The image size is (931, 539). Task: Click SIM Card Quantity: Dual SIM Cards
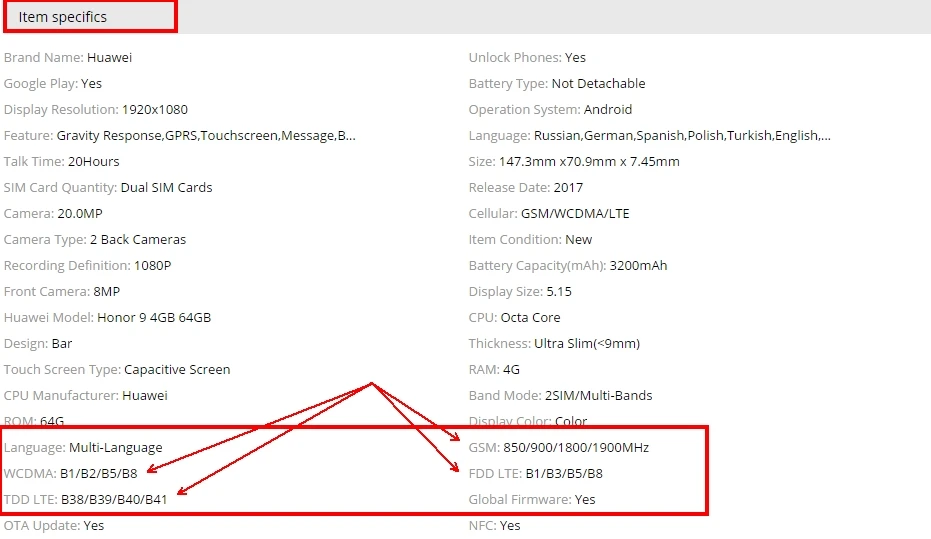point(108,188)
